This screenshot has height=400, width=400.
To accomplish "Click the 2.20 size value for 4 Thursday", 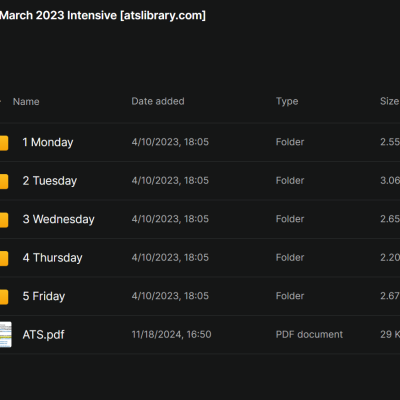I will point(390,257).
